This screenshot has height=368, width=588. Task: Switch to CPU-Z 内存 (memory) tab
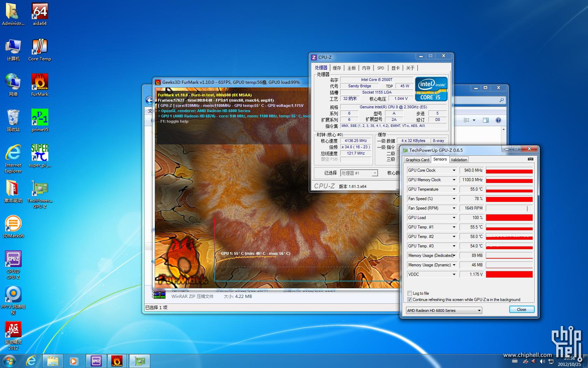(x=366, y=68)
